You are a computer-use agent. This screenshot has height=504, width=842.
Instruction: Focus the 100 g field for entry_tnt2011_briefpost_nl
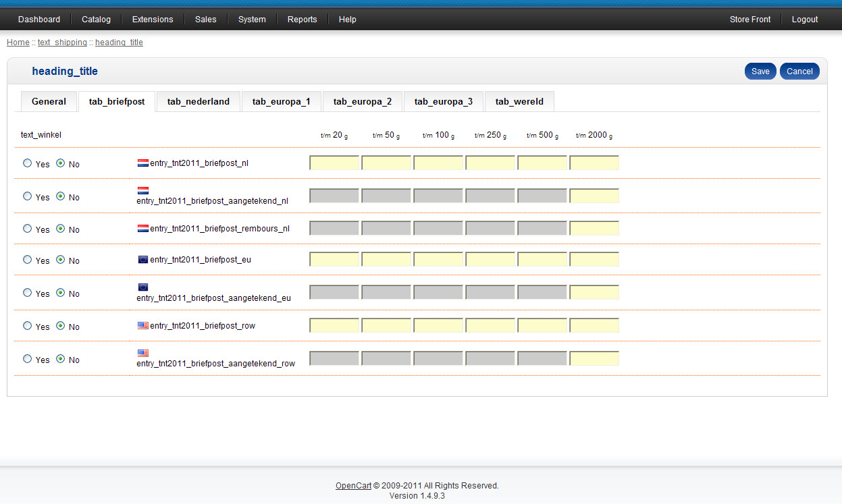click(438, 163)
